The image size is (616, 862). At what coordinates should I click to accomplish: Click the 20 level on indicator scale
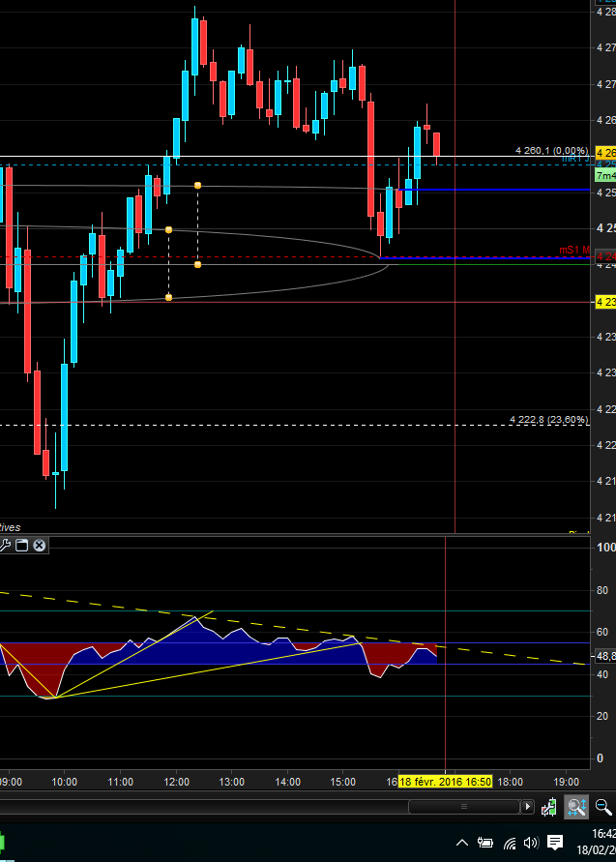[x=602, y=716]
